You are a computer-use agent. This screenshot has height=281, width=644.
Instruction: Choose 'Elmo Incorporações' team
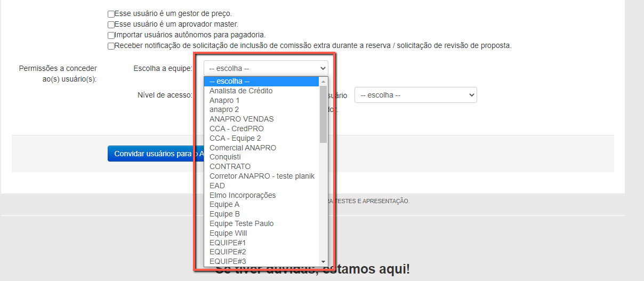(x=243, y=195)
